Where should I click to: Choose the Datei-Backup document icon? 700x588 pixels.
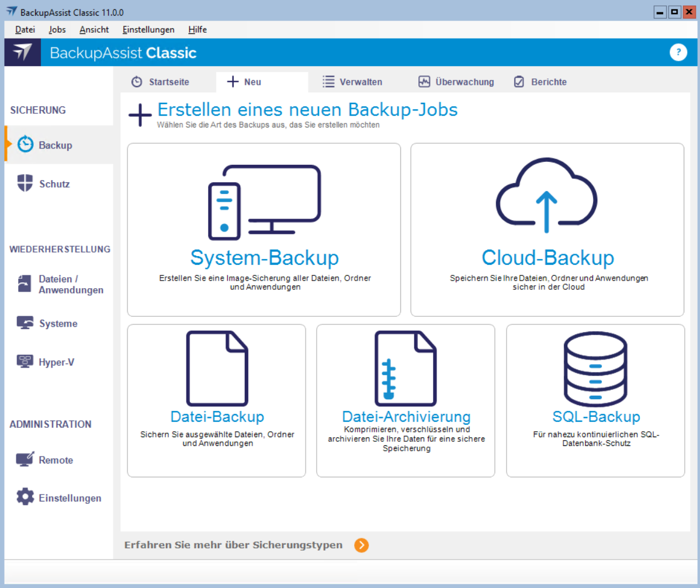(217, 368)
